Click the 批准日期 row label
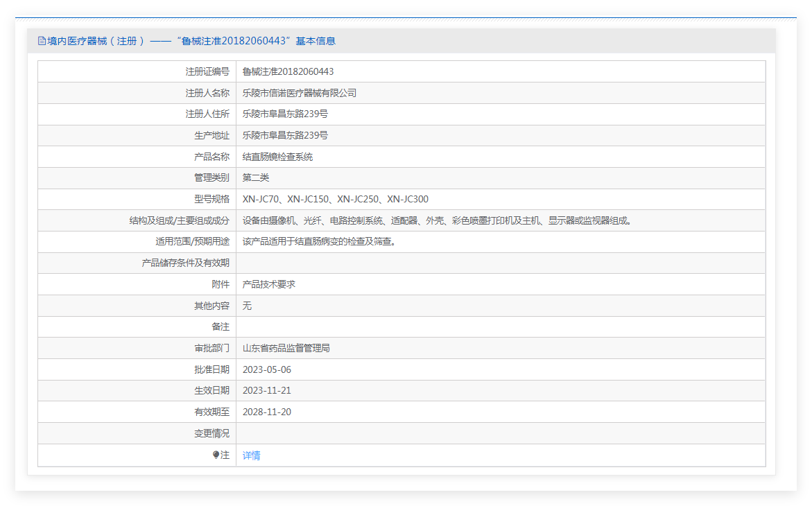 [211, 369]
